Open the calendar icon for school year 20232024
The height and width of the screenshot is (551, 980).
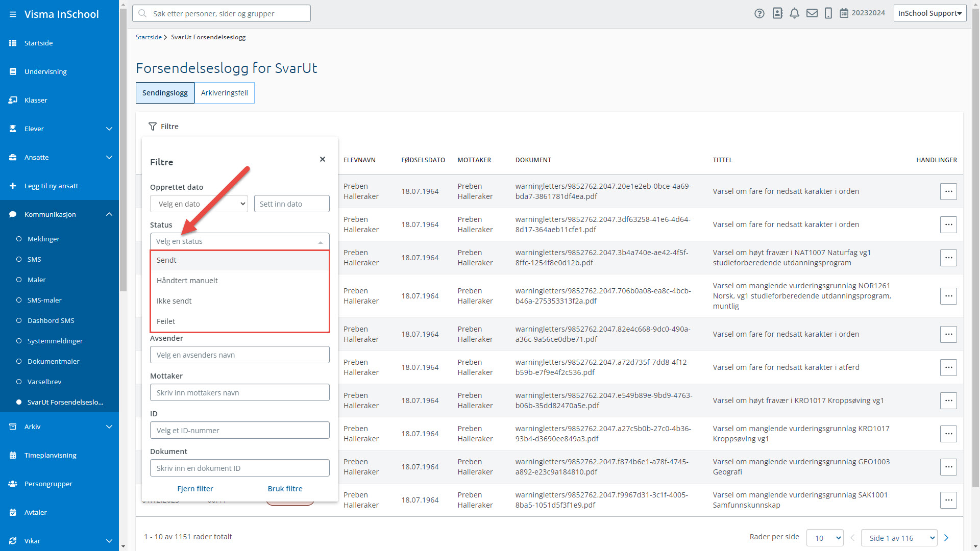[x=844, y=13]
